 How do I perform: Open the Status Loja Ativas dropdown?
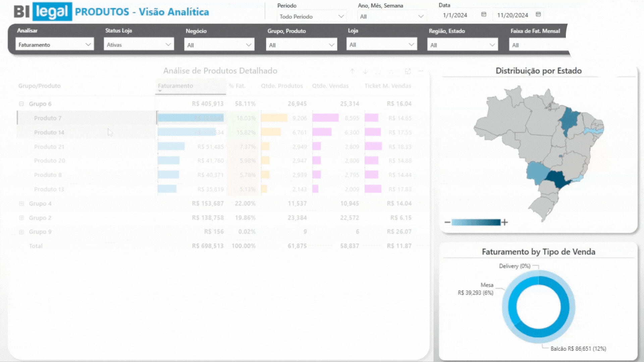[x=139, y=45]
